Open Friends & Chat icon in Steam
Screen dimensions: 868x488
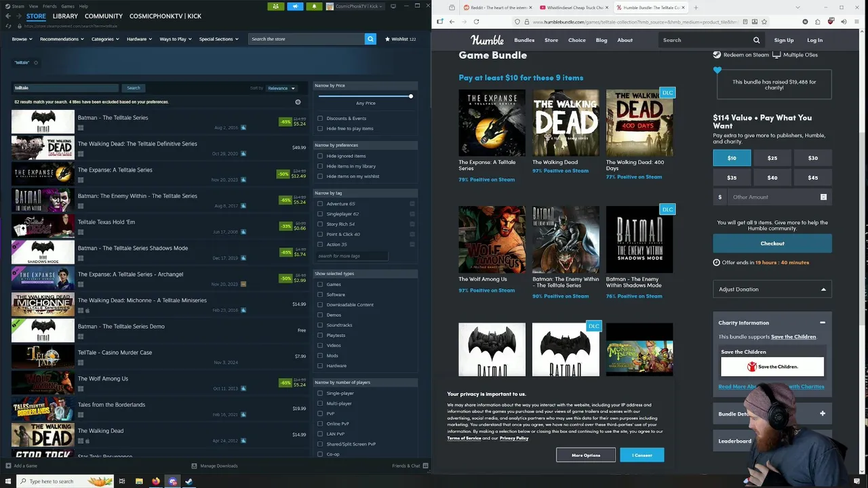click(427, 466)
